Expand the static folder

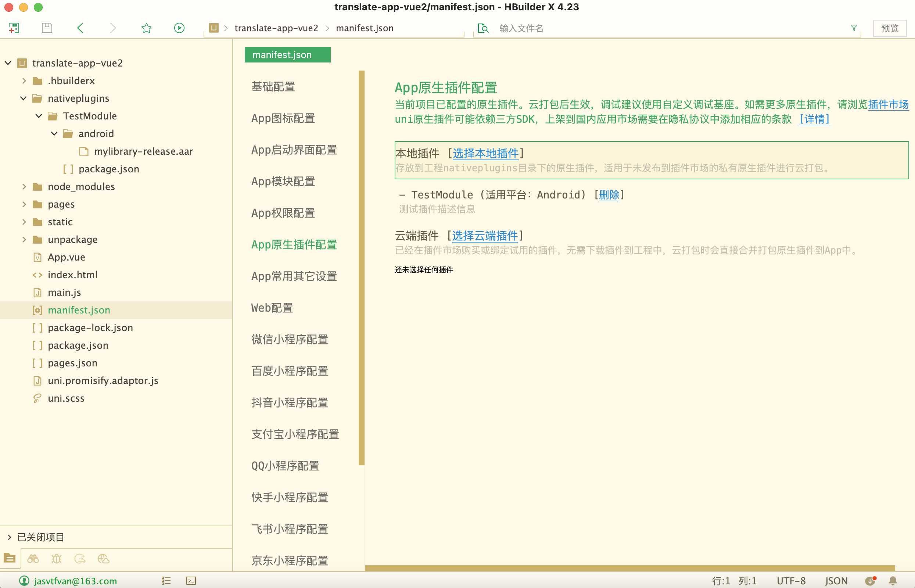click(x=24, y=222)
